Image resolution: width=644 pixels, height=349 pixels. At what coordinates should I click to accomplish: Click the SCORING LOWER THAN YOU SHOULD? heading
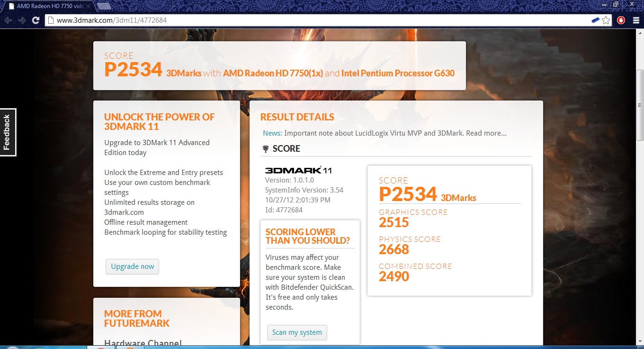(307, 236)
